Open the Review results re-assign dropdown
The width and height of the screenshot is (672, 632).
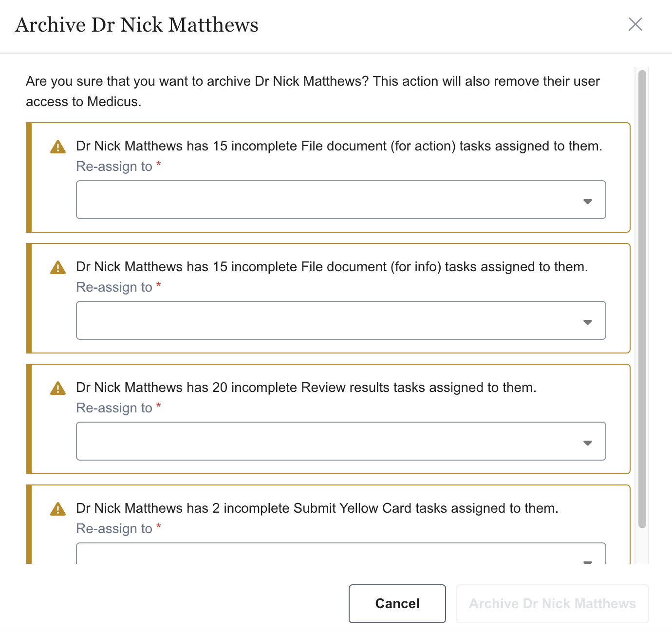pos(341,441)
